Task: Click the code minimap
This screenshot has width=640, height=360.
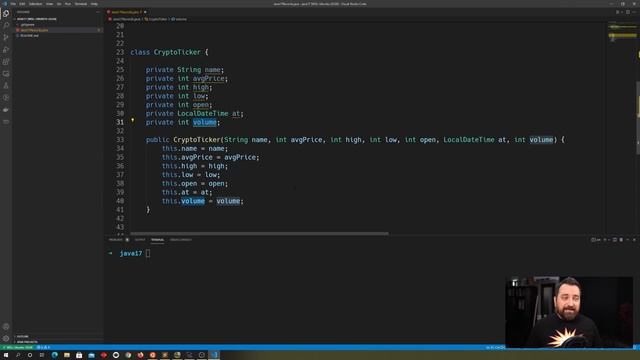Action: 622,33
